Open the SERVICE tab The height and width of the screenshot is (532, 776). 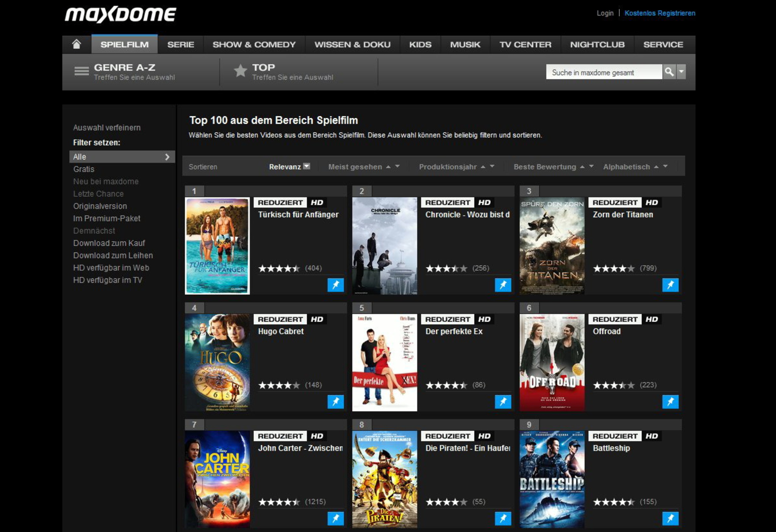point(663,44)
